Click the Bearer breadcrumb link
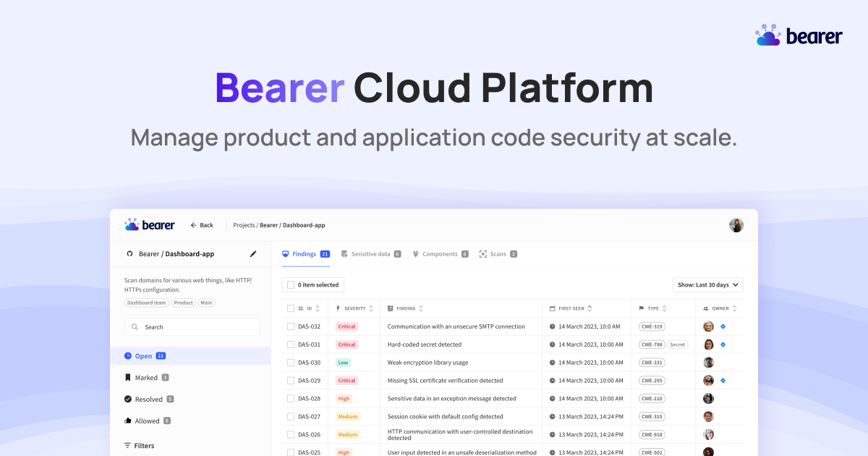The image size is (868, 456). 268,225
